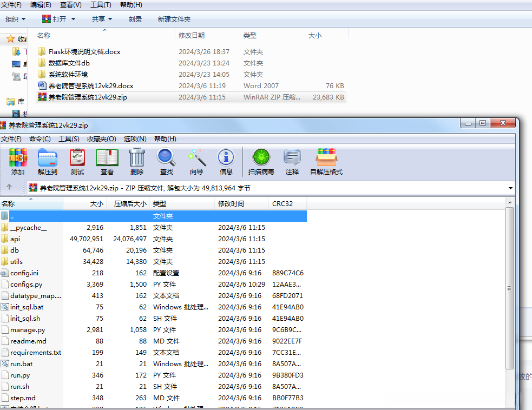Sort archive list by 修改时间 column
This screenshot has height=410, width=532.
[x=241, y=203]
